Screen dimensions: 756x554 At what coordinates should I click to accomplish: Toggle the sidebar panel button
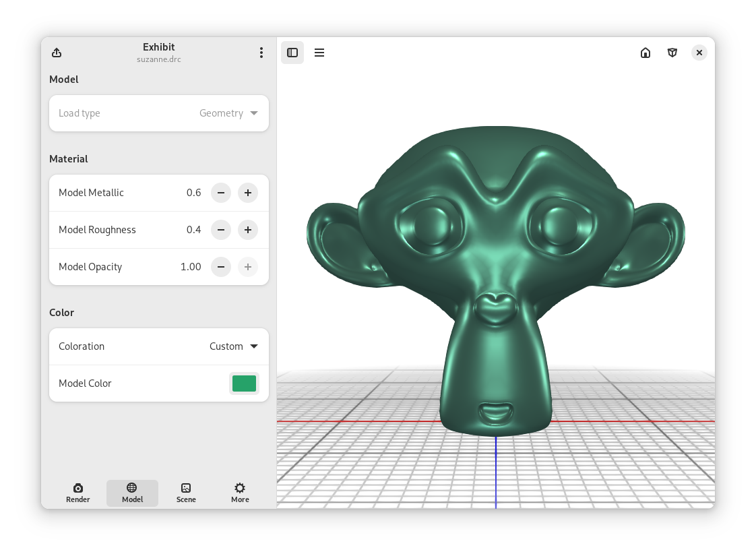tap(292, 53)
